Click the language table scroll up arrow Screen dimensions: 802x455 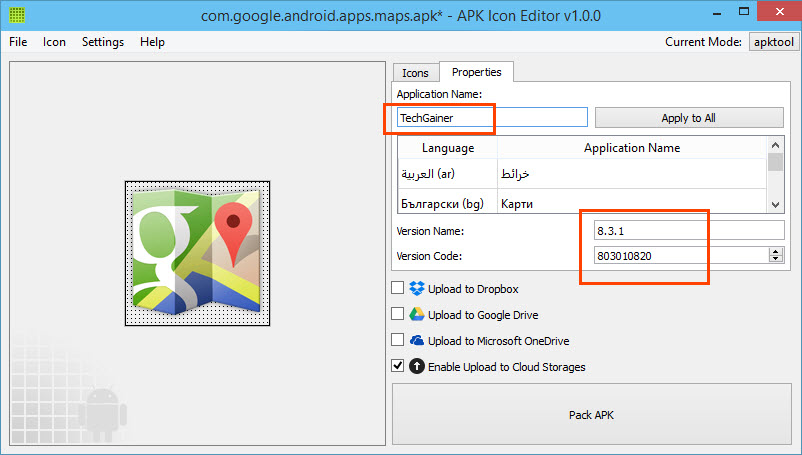[x=775, y=145]
